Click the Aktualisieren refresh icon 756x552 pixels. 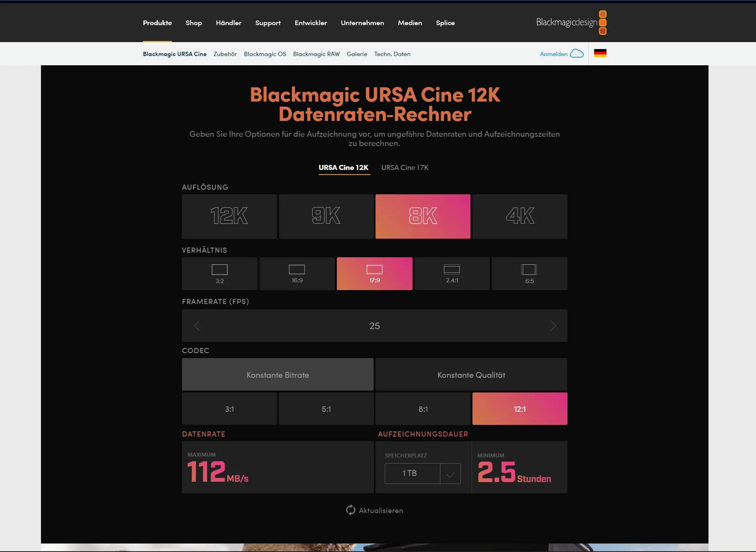(x=350, y=510)
